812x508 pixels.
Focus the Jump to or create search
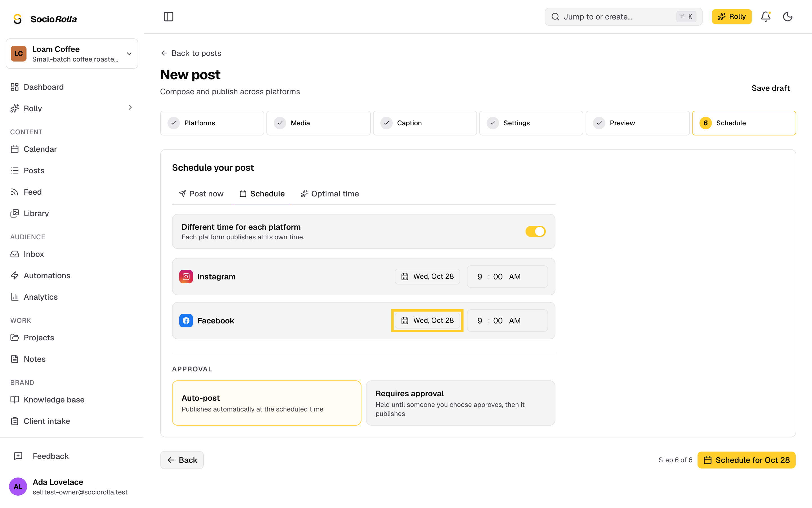623,16
